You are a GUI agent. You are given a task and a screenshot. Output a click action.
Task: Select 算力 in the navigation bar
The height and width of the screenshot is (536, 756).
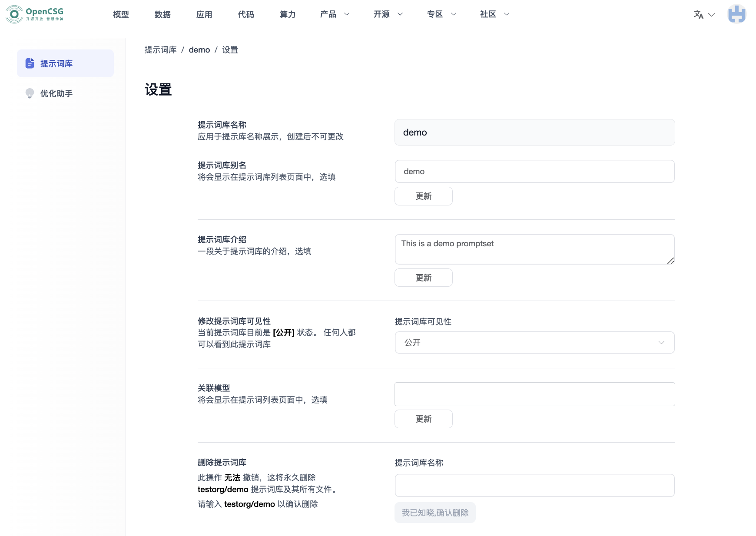tap(288, 14)
